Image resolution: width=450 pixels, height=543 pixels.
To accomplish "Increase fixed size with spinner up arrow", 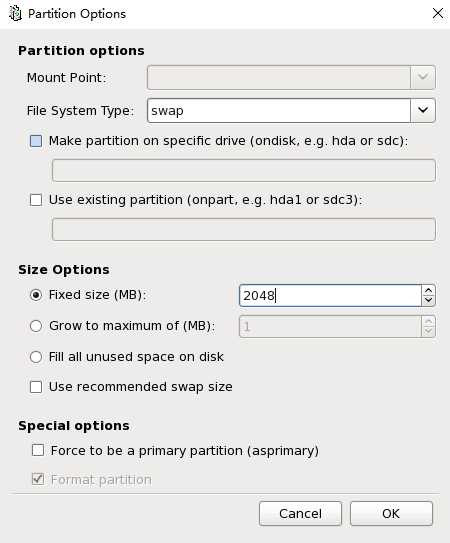I will pos(429,291).
